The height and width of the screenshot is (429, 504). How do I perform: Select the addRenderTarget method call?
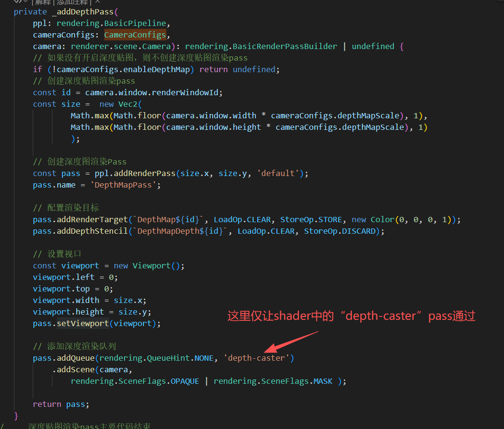pos(92,220)
